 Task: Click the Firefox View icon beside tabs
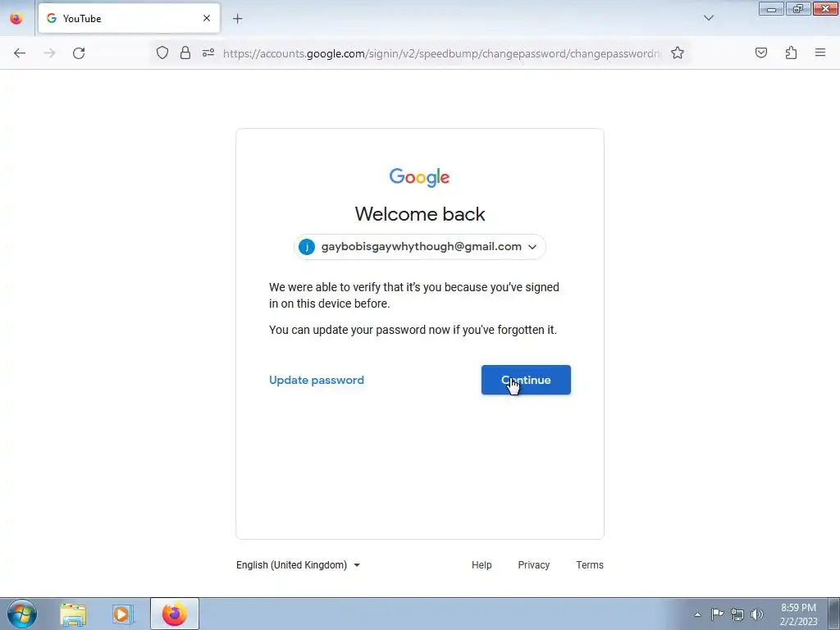pos(16,18)
